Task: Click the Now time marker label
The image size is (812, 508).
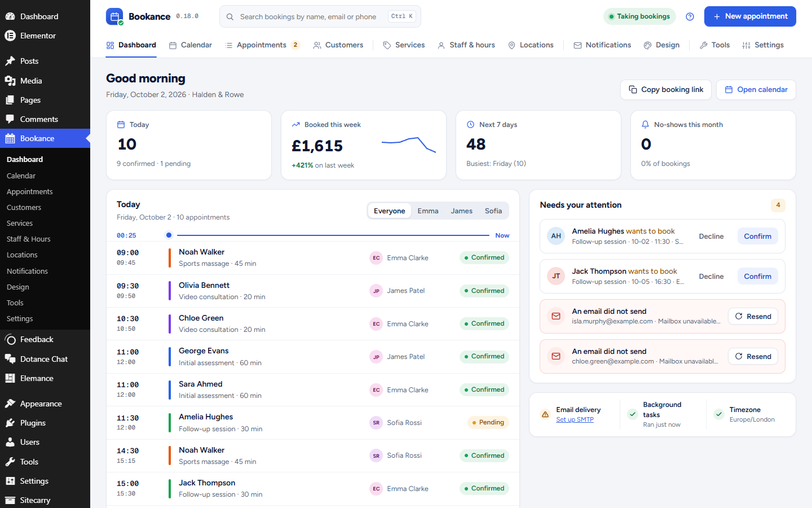Action: pos(502,235)
